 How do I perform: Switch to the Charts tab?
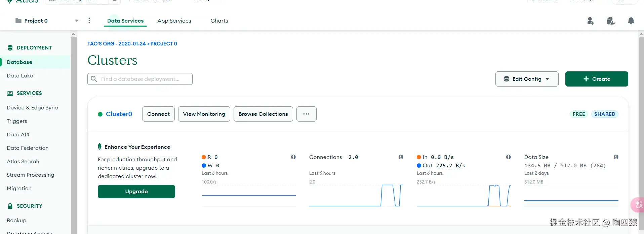tap(219, 21)
